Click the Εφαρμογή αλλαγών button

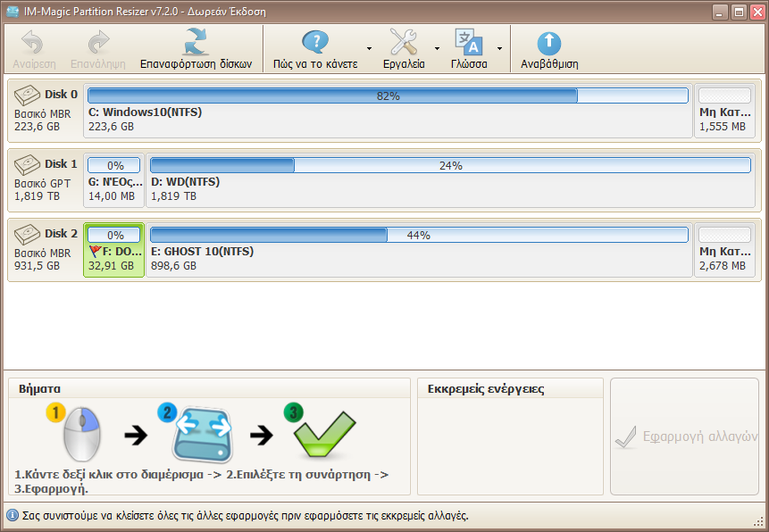[685, 436]
